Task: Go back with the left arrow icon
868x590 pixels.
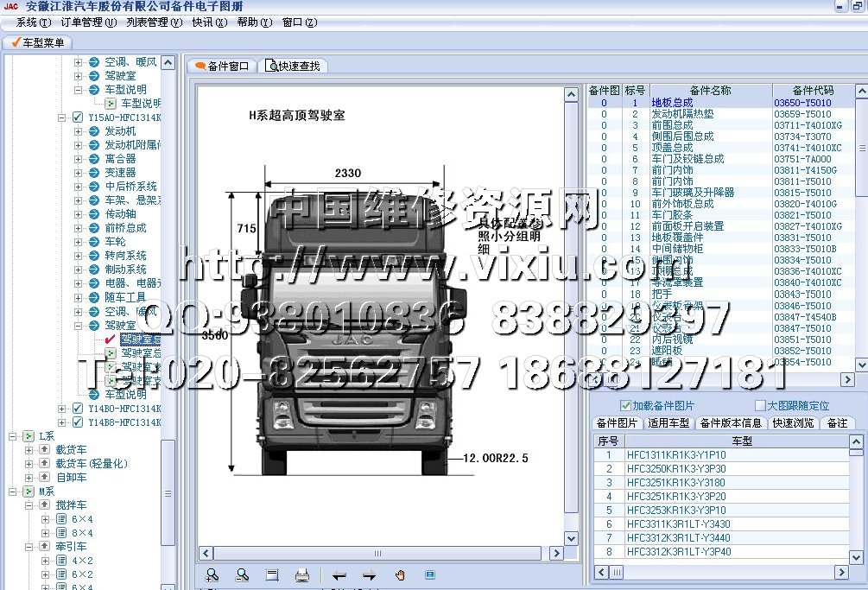Action: tap(339, 575)
